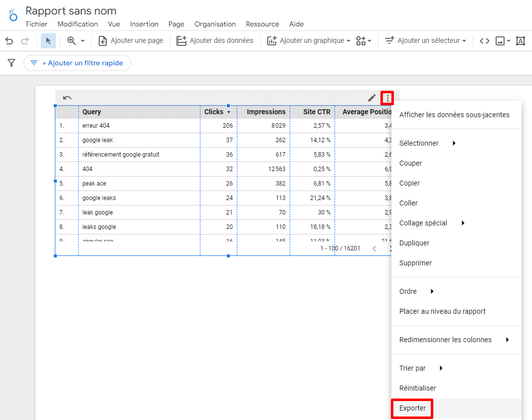This screenshot has width=532, height=420.
Task: Click the Impressions column header
Action: (266, 112)
